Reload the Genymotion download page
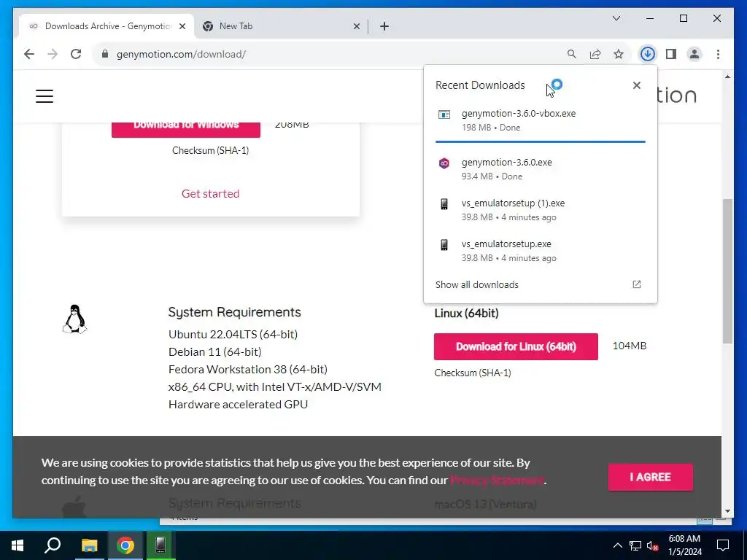This screenshot has height=560, width=747. [x=76, y=54]
